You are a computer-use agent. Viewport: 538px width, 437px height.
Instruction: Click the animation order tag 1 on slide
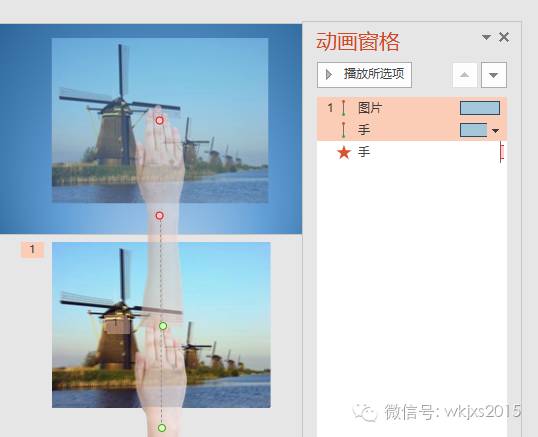[x=32, y=249]
